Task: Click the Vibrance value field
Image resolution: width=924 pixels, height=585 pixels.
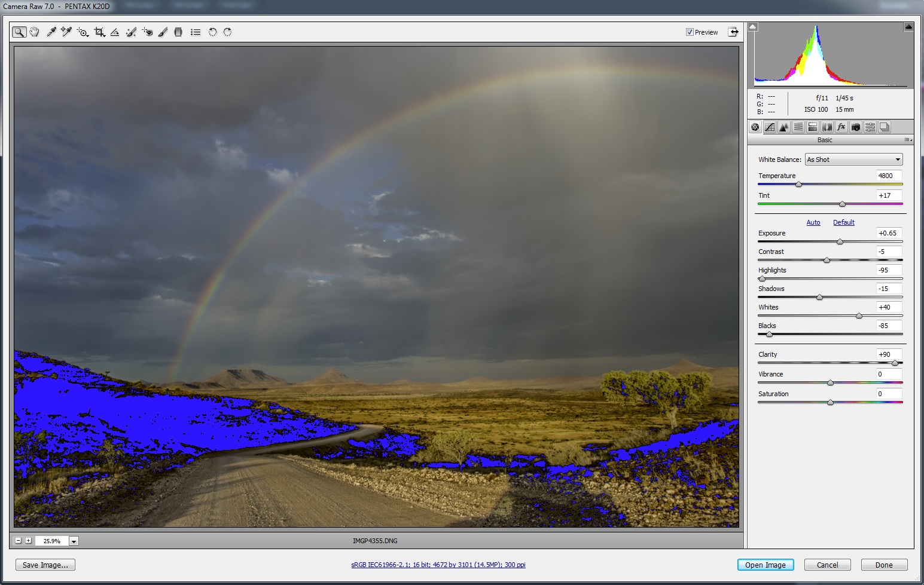Action: click(889, 374)
